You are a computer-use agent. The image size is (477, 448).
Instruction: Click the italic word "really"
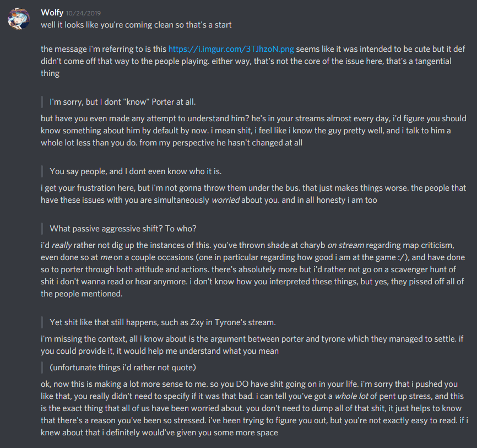pyautogui.click(x=62, y=245)
